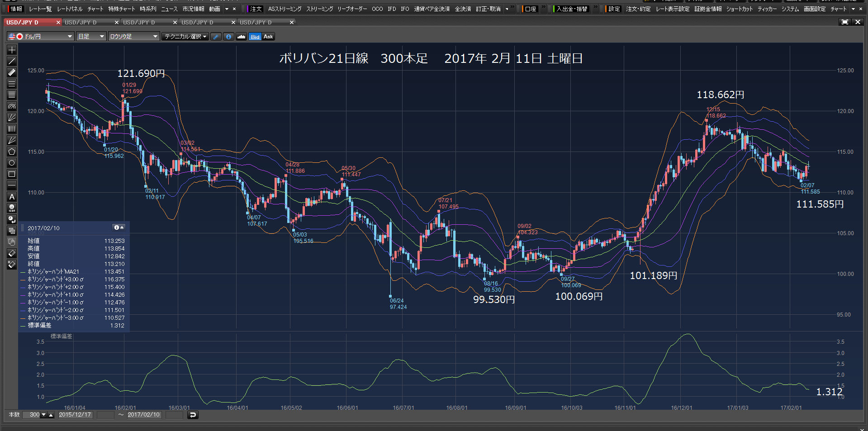Select the Gann fan lines tool

tap(12, 140)
